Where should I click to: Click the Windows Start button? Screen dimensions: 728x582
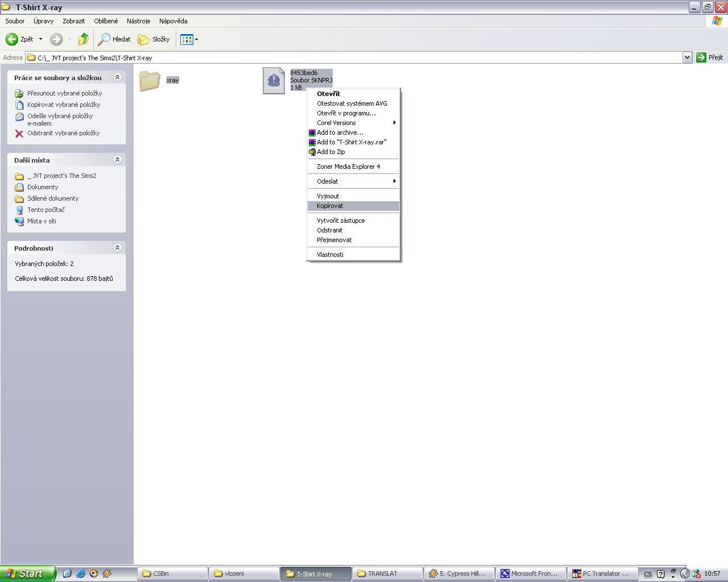tap(28, 573)
